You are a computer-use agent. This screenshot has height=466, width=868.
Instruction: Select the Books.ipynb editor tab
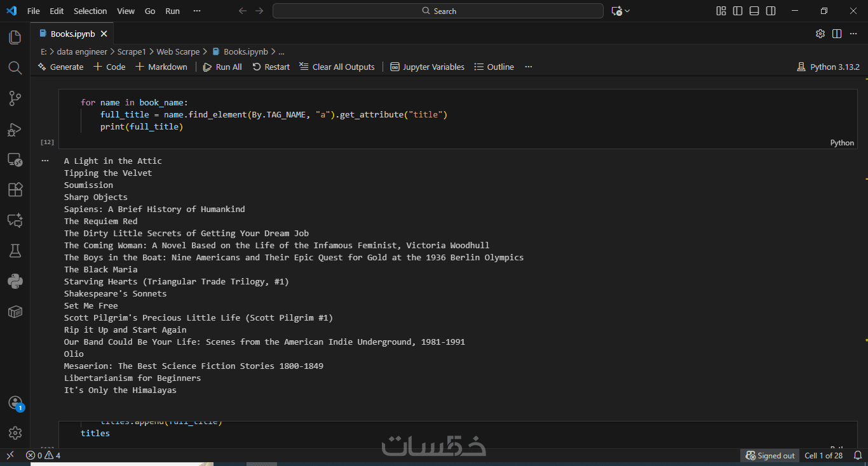click(72, 34)
